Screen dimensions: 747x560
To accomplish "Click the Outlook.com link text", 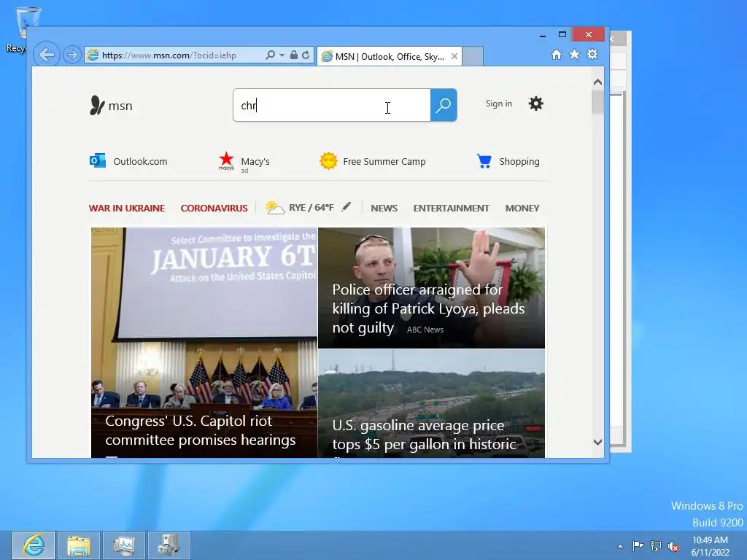I will (x=140, y=161).
